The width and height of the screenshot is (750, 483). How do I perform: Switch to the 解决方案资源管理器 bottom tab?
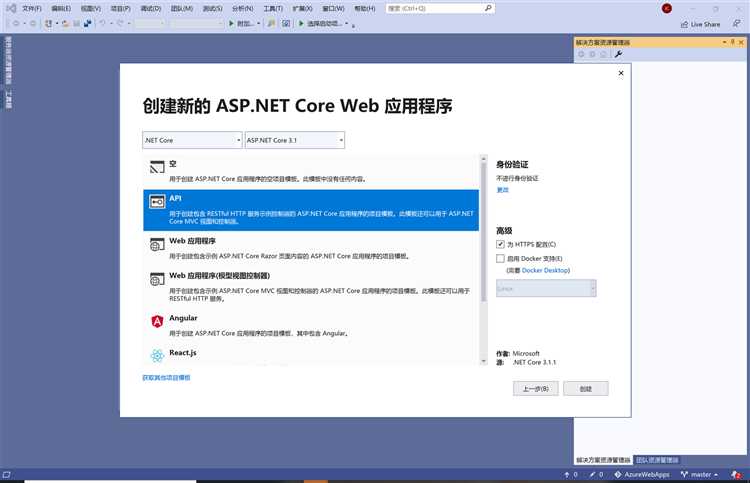[x=603, y=460]
